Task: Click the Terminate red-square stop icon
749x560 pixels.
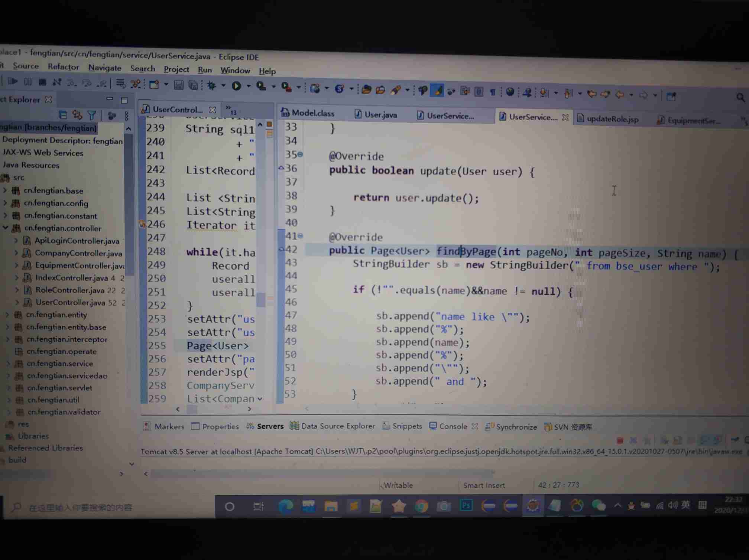Action: pos(620,440)
